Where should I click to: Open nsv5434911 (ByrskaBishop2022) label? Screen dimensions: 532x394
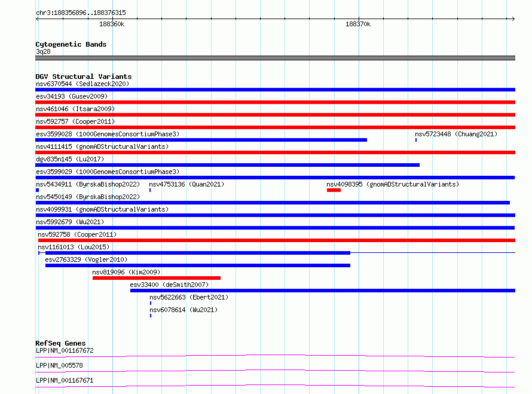(88, 184)
